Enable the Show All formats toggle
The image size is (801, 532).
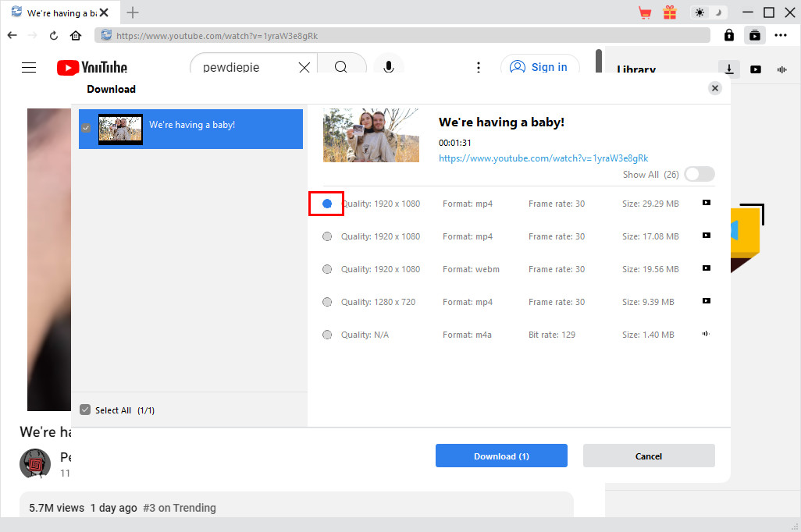pos(699,175)
